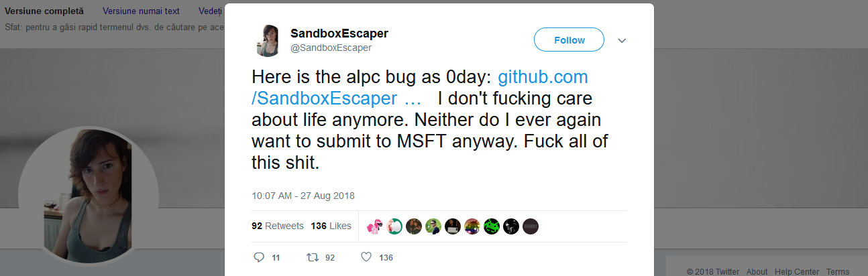Retweet using the retweet arrows icon
This screenshot has height=276, width=868.
tap(312, 257)
